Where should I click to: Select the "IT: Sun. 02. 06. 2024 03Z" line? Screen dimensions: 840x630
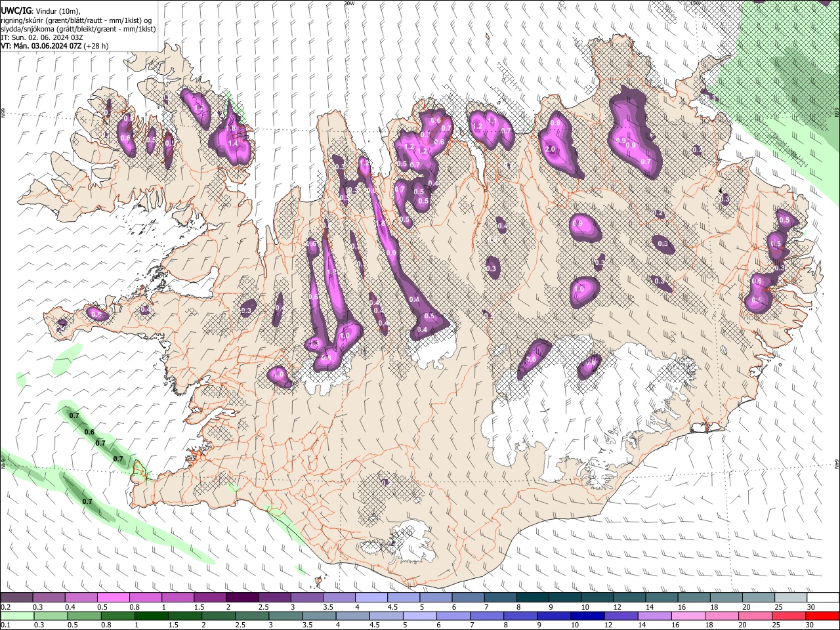tap(42, 37)
